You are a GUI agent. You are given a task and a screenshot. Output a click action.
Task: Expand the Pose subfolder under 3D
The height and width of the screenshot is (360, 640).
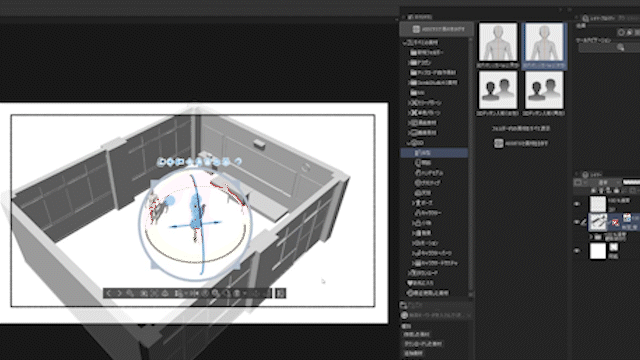pyautogui.click(x=414, y=203)
